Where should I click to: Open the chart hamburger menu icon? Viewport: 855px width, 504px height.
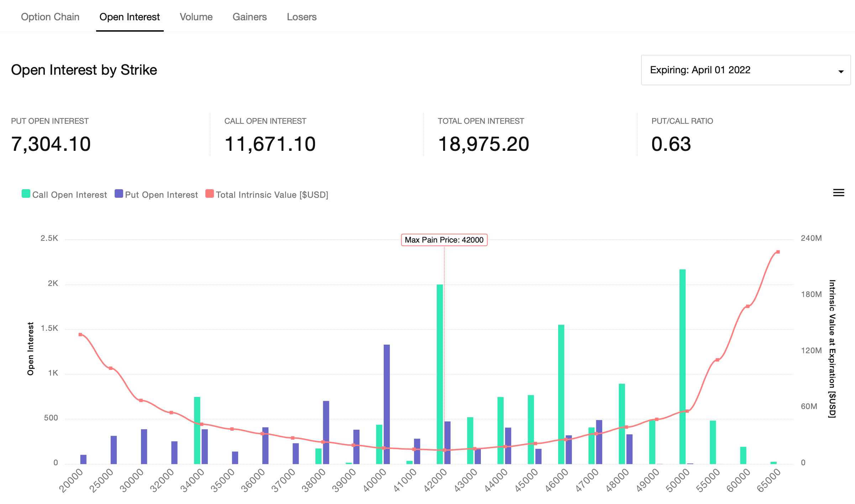839,193
